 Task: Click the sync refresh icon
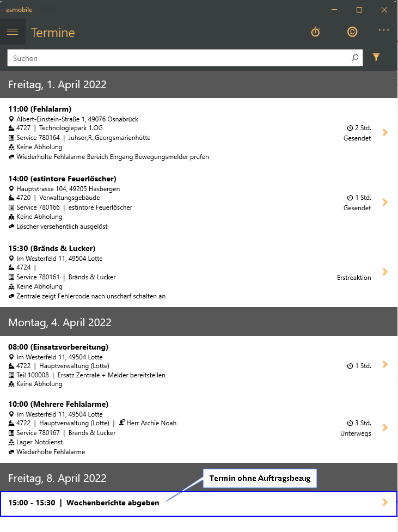pyautogui.click(x=352, y=32)
